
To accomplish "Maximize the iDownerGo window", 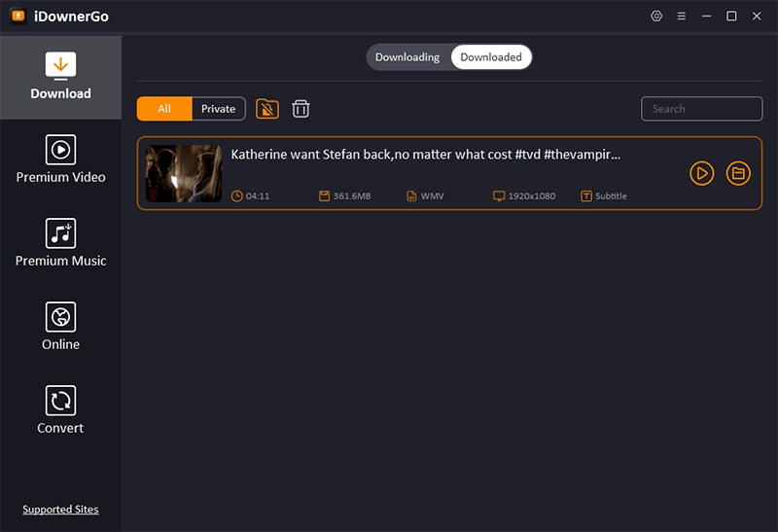I will pos(731,17).
